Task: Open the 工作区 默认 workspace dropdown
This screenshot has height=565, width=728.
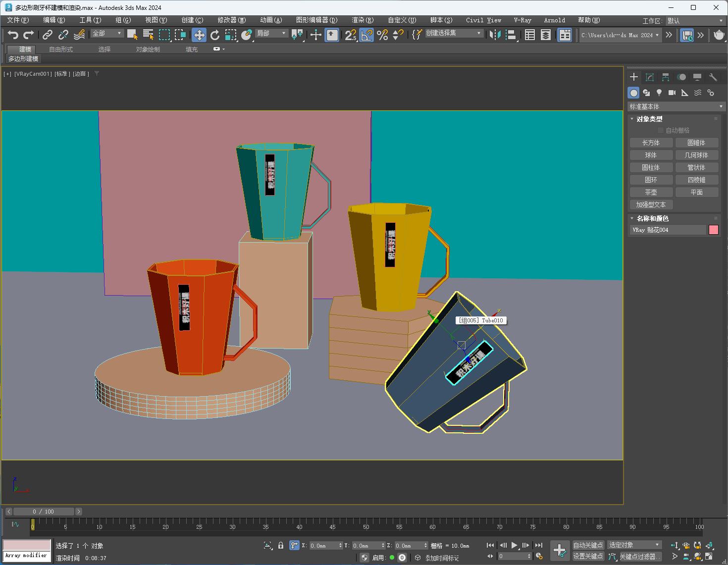Action: click(695, 21)
